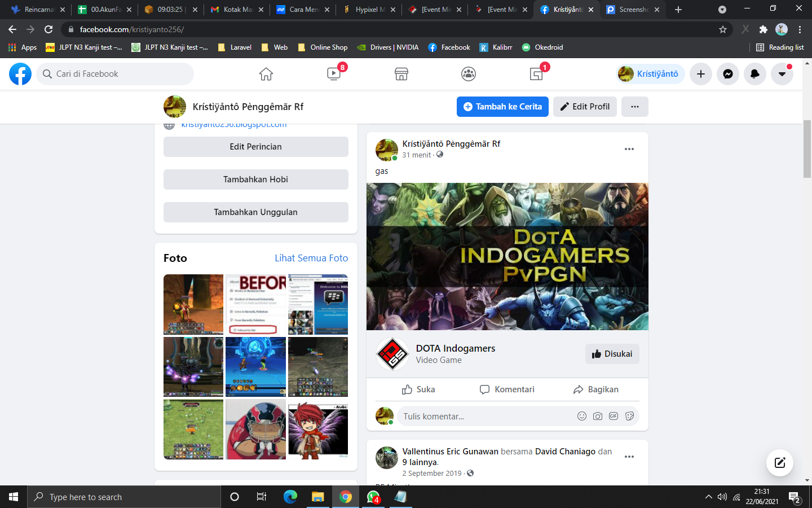Open the Watch videos icon
The width and height of the screenshot is (812, 508).
coord(334,74)
